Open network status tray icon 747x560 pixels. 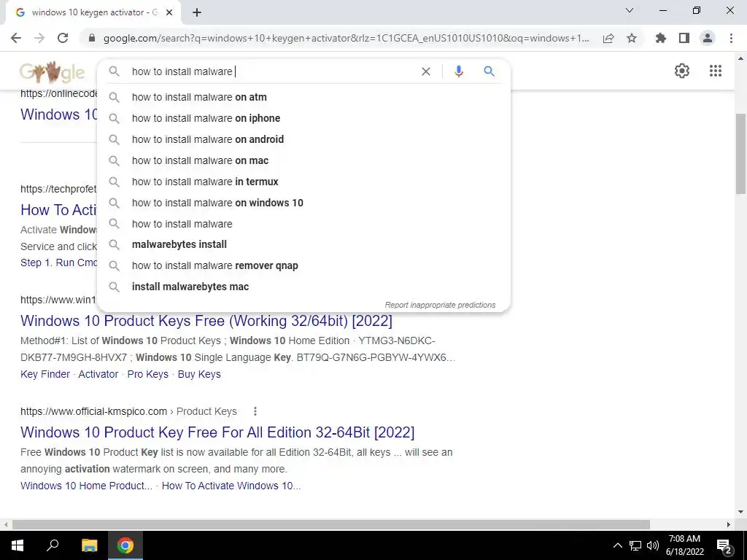pyautogui.click(x=635, y=545)
